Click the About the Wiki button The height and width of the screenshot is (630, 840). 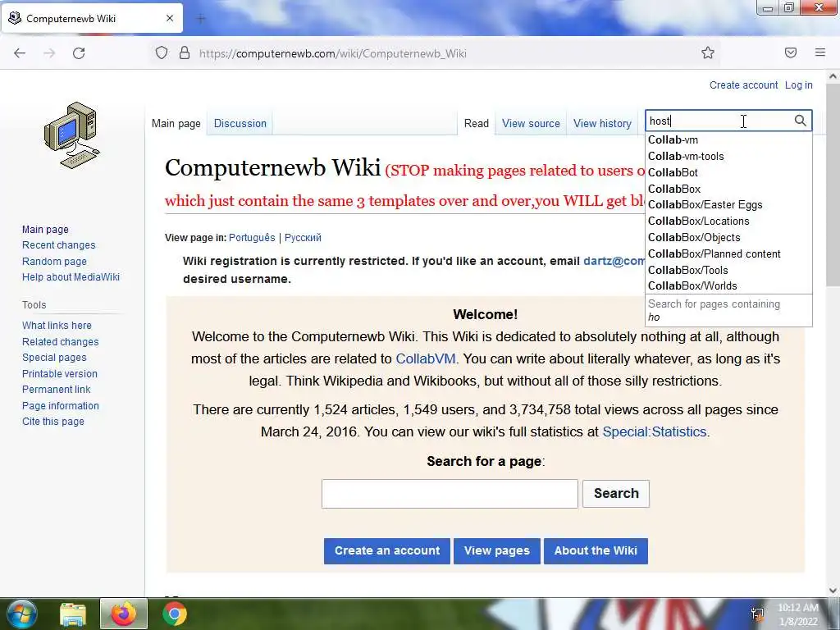pos(596,550)
